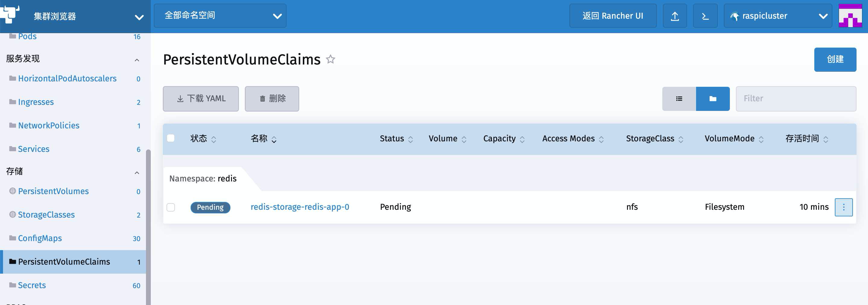Image resolution: width=868 pixels, height=305 pixels.
Task: Click the nfs StorageClass cell
Action: point(632,207)
